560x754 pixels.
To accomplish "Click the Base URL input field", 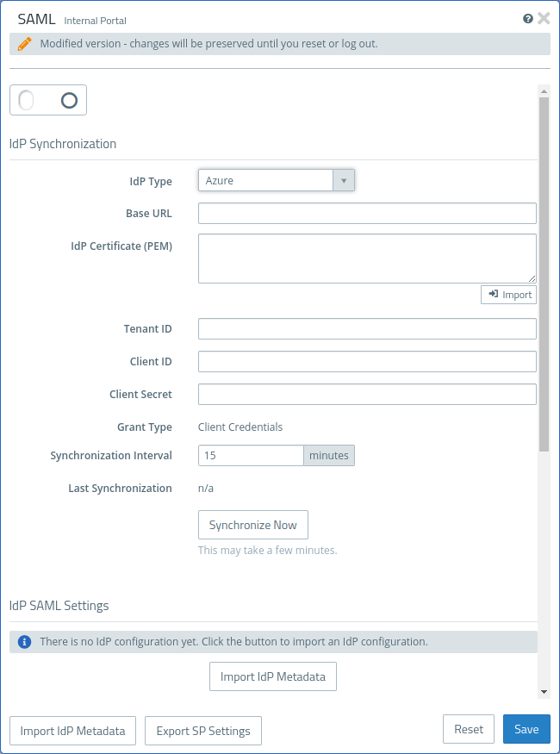I will pos(367,214).
